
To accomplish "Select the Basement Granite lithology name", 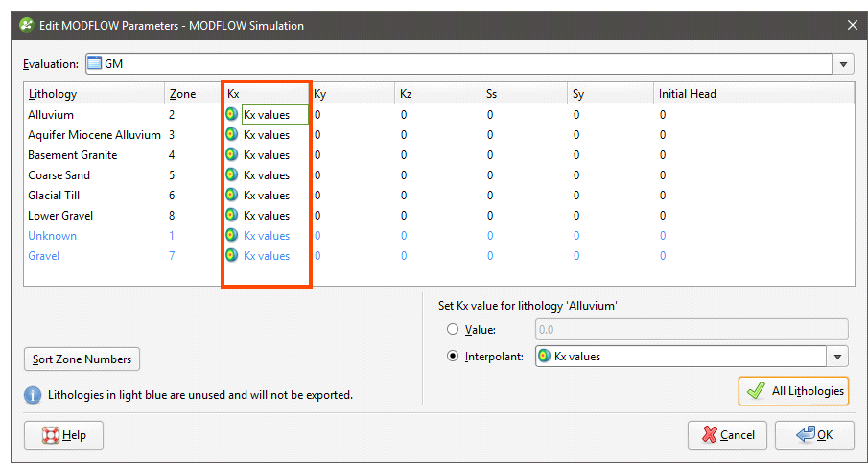I will [x=73, y=155].
